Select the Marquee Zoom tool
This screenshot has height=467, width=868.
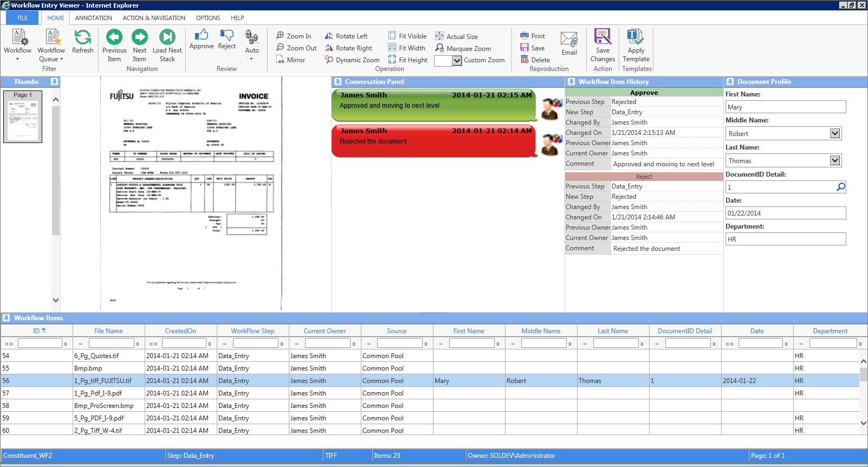tap(463, 48)
